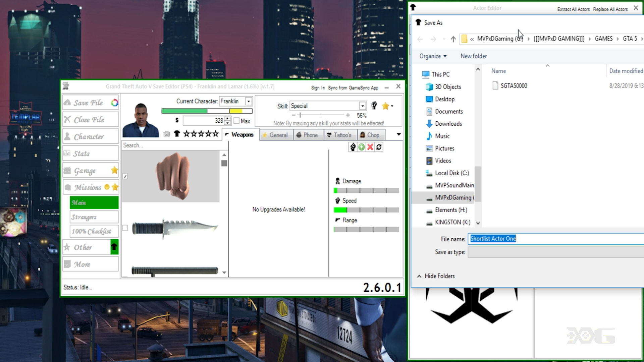Open recent locations dropdown in Save As
The width and height of the screenshot is (644, 362).
tap(444, 39)
